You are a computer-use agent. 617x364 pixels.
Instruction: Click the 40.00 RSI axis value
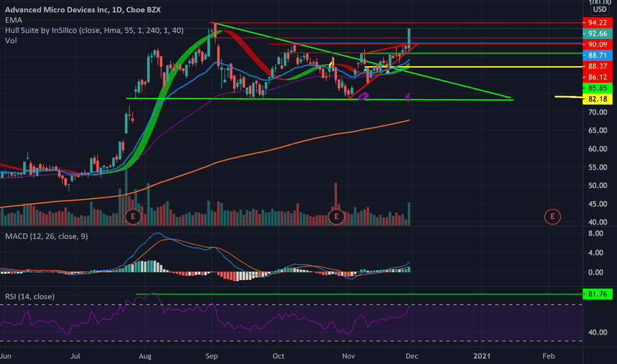598,332
